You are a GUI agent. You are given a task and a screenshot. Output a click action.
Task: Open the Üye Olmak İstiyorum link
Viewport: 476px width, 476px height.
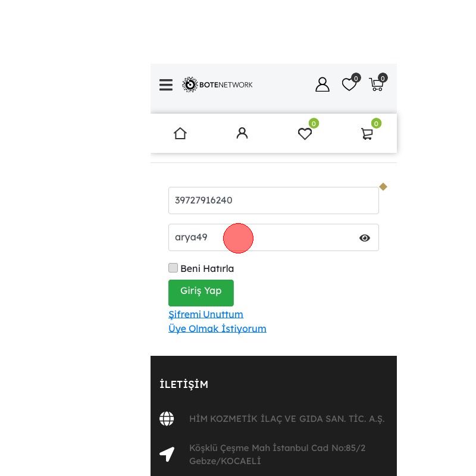pos(217,329)
